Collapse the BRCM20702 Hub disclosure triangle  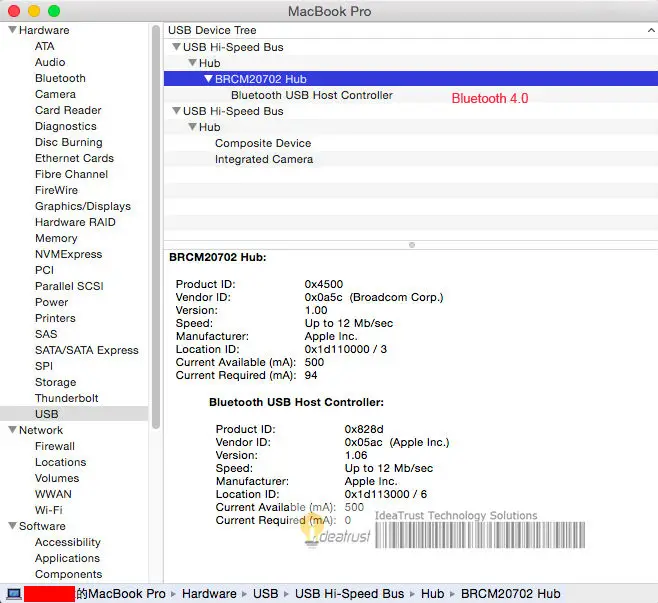pos(208,78)
